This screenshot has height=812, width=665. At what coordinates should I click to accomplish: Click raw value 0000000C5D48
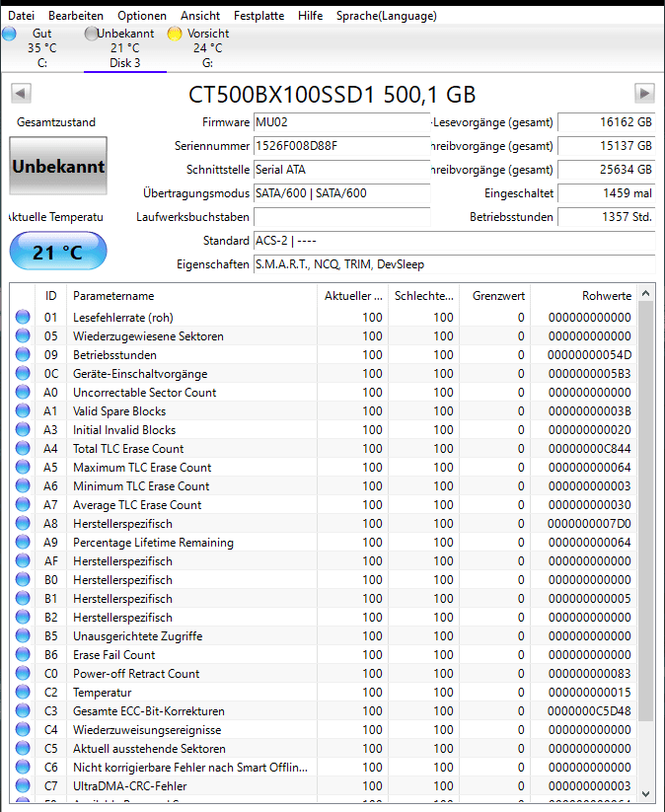tap(589, 711)
